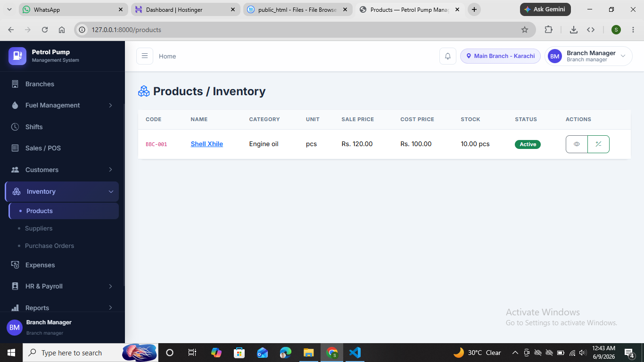
Task: Click the HR & Payroll badge icon
Action: 15,286
